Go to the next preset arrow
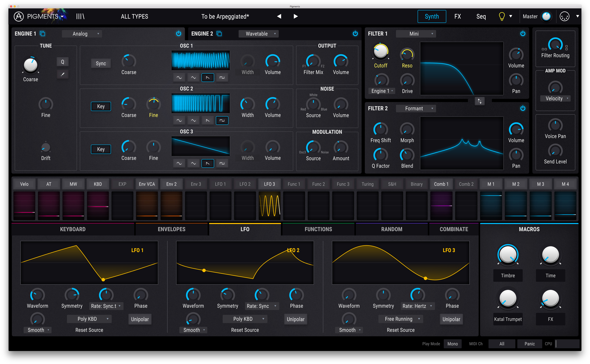 pyautogui.click(x=296, y=16)
